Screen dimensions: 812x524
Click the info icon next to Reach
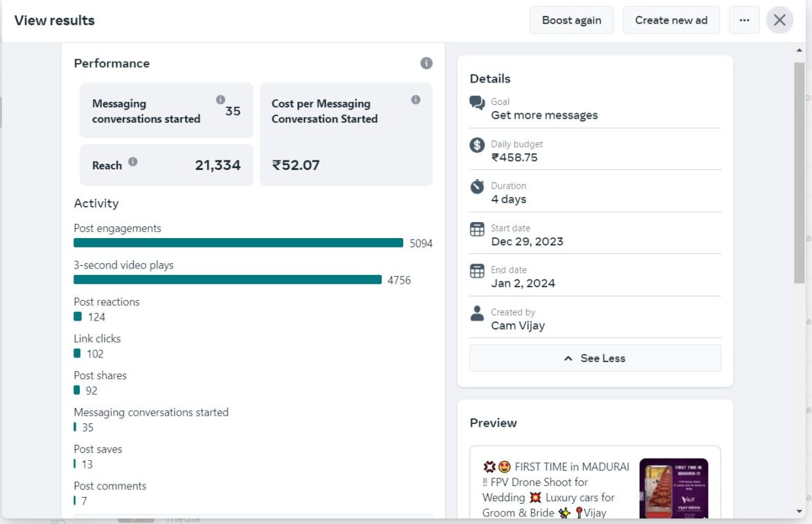133,162
